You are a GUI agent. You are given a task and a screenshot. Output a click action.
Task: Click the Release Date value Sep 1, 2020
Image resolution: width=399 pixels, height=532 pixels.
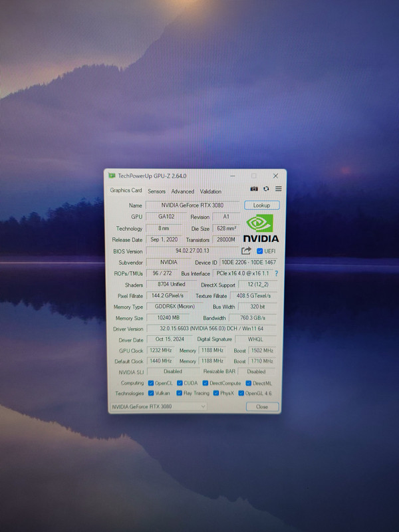tap(164, 239)
